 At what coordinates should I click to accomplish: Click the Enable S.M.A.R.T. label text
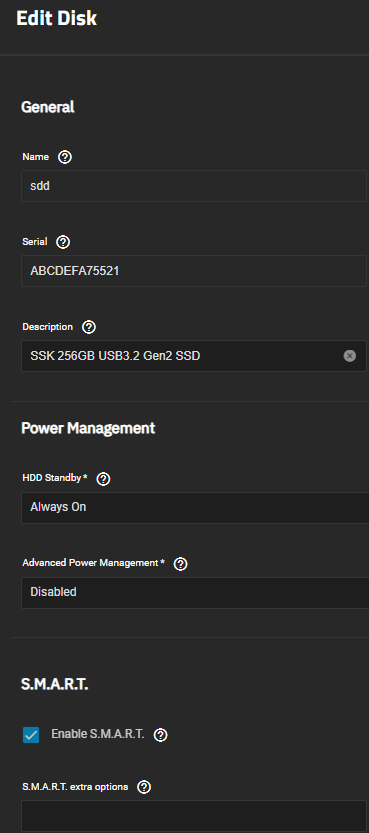click(x=98, y=734)
